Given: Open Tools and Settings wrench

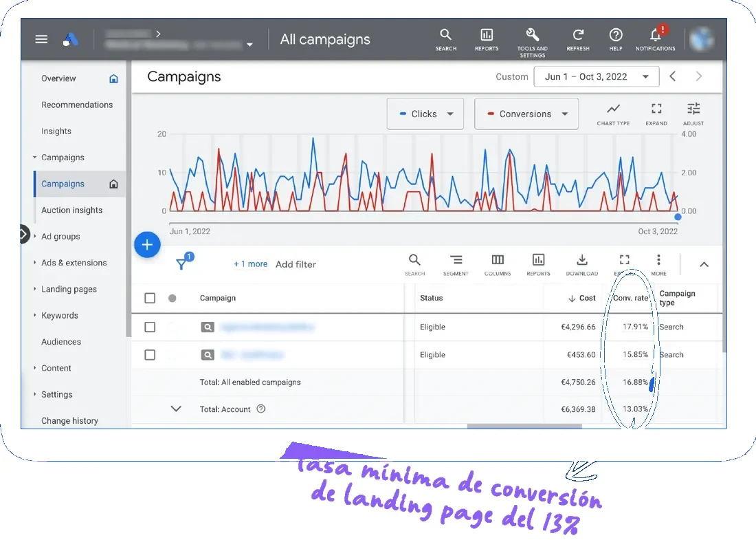Looking at the screenshot, I should point(532,43).
